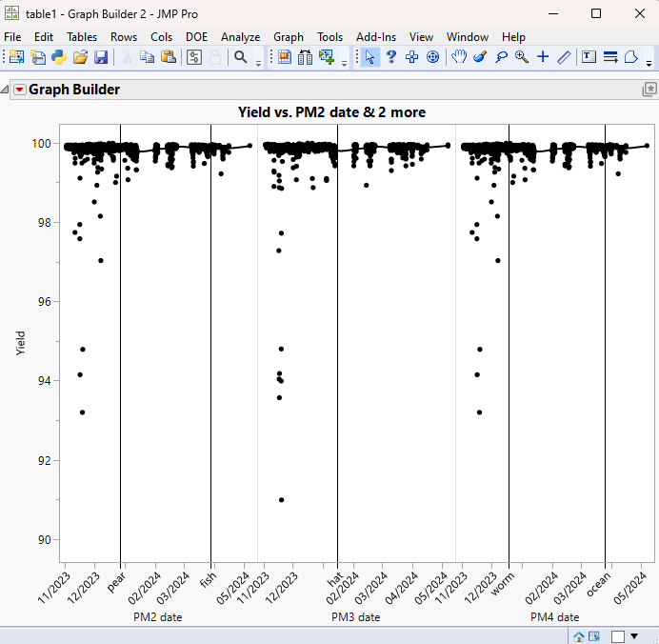Click the Python script icon
This screenshot has width=659, height=644.
pos(59,57)
